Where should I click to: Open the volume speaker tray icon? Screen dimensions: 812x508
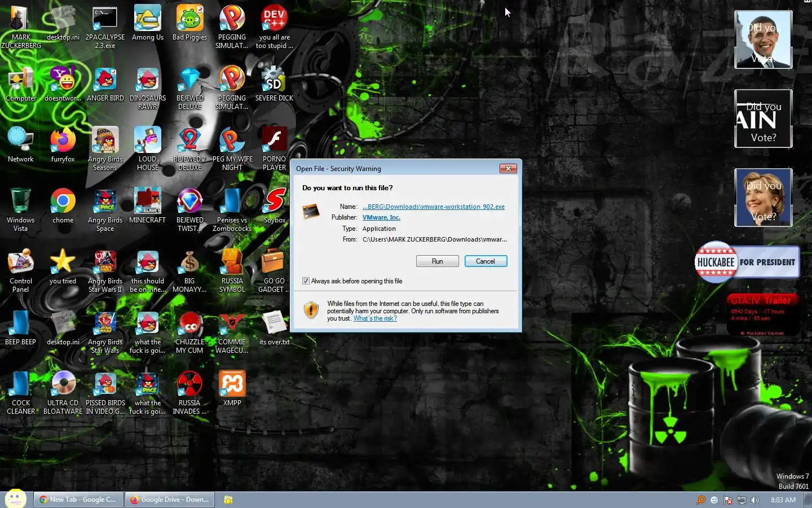tap(755, 500)
